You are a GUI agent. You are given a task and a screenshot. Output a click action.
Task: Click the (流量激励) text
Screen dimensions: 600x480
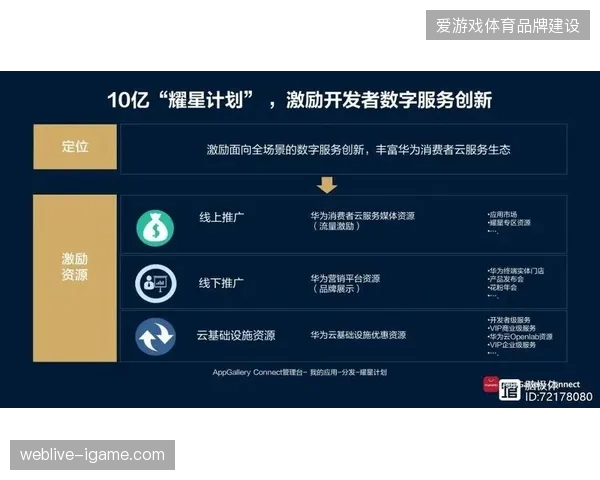pos(336,226)
